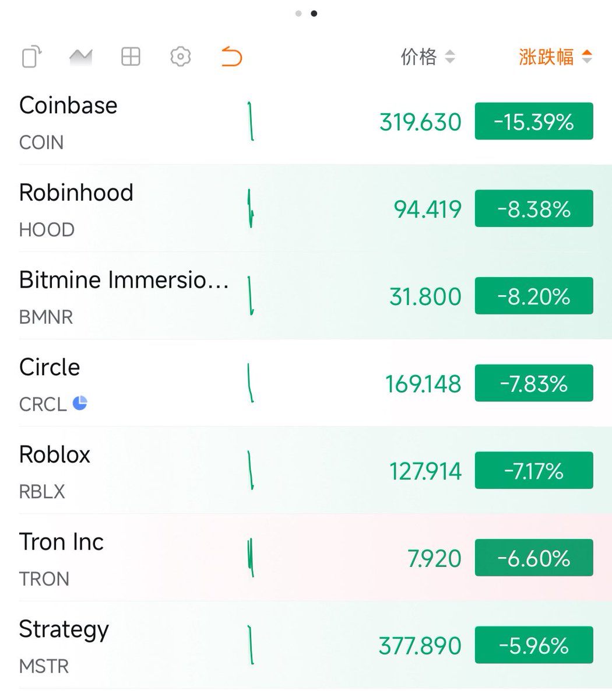Toggle Coinbase -15.39% change badge
Image resolution: width=612 pixels, height=700 pixels.
pos(534,121)
